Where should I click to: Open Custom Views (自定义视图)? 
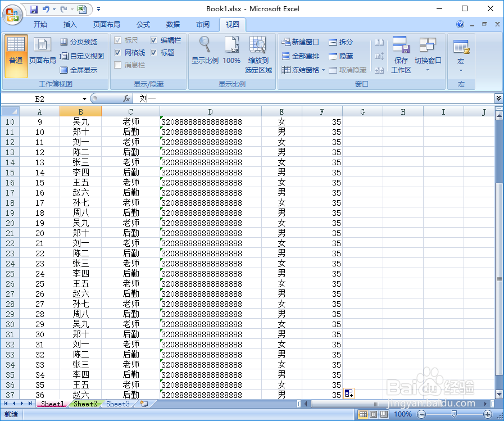[x=82, y=56]
